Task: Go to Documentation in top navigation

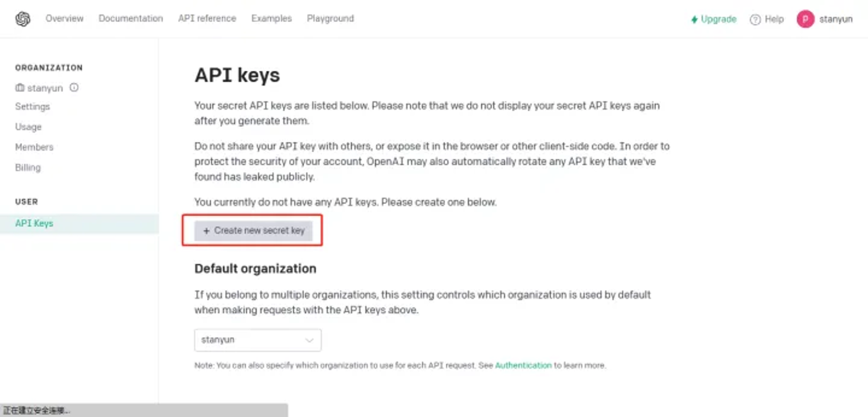Action: (131, 19)
